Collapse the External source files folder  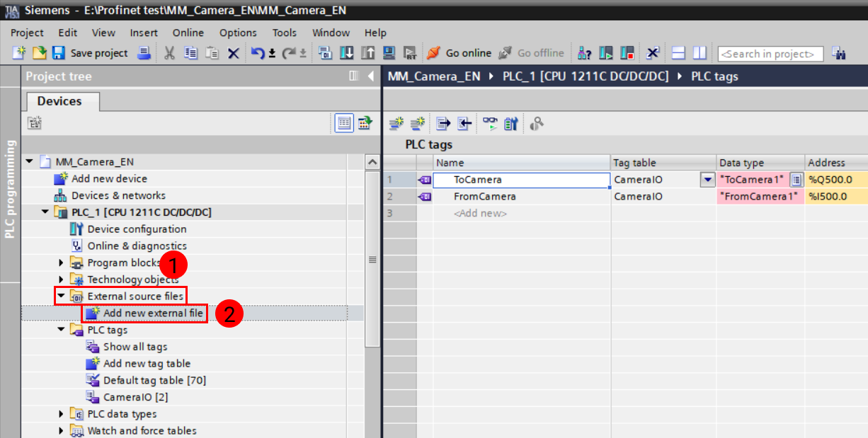point(61,296)
